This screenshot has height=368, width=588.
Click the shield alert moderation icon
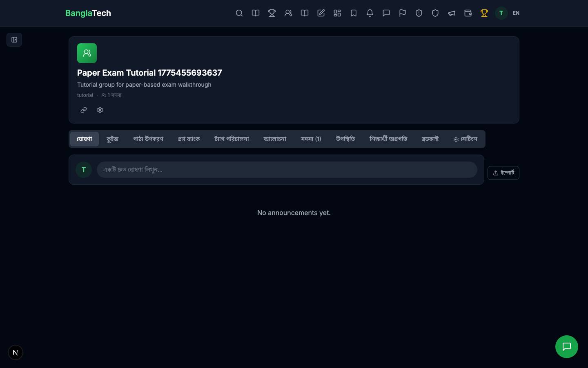tap(419, 13)
